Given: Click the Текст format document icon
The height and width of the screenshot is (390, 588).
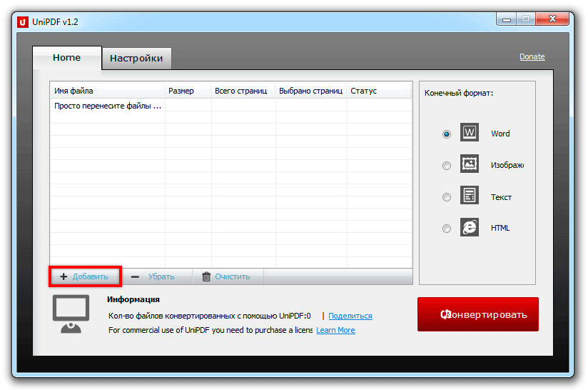Looking at the screenshot, I should click(469, 195).
